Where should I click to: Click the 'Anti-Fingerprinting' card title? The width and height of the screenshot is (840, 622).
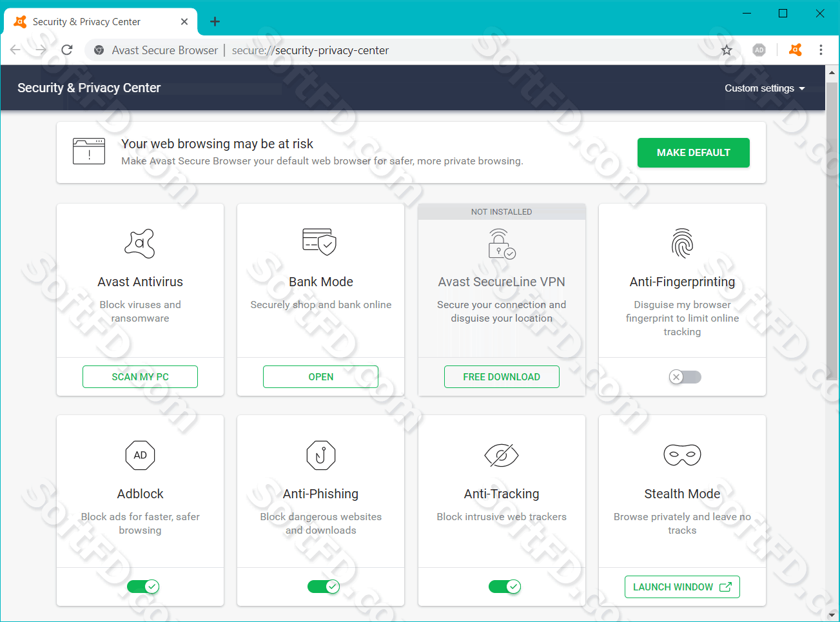click(x=682, y=282)
